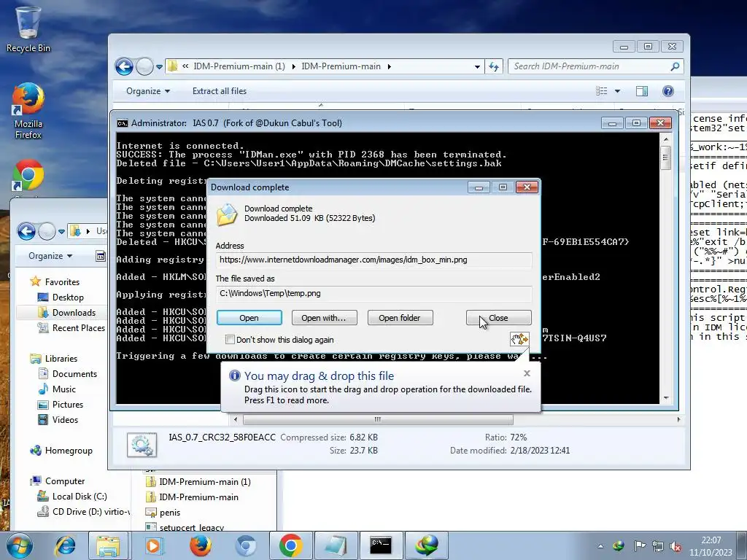
Task: Click the IDM tray icon
Action: click(619, 545)
